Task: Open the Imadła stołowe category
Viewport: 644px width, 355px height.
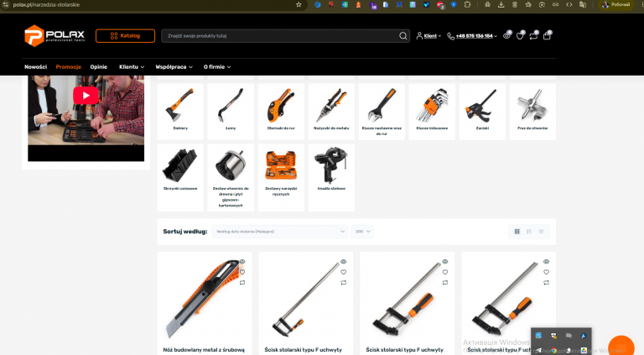Action: click(331, 177)
